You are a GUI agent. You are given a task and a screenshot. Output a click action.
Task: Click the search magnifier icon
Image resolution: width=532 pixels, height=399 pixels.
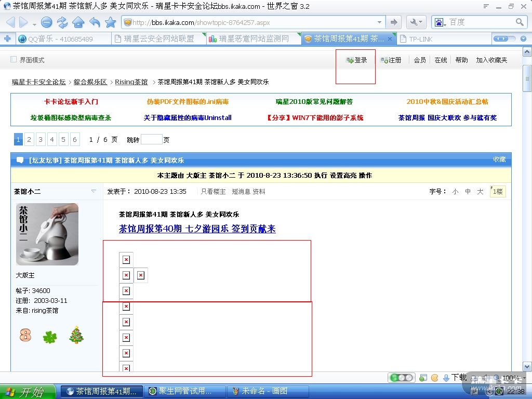[x=520, y=22]
